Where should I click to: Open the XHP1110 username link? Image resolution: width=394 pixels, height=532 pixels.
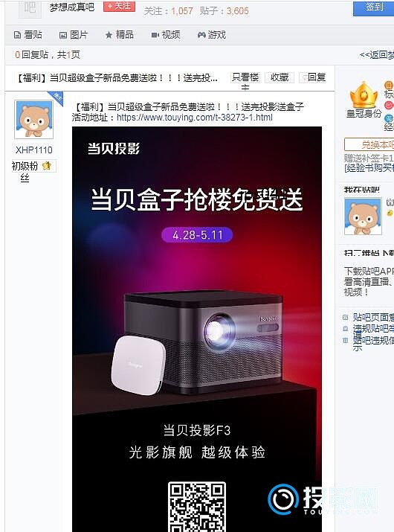coord(34,150)
